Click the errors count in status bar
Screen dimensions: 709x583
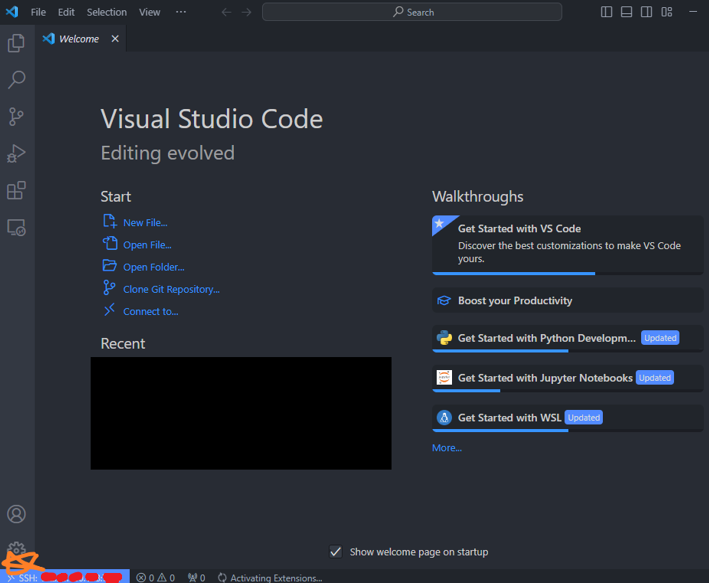[x=156, y=578]
